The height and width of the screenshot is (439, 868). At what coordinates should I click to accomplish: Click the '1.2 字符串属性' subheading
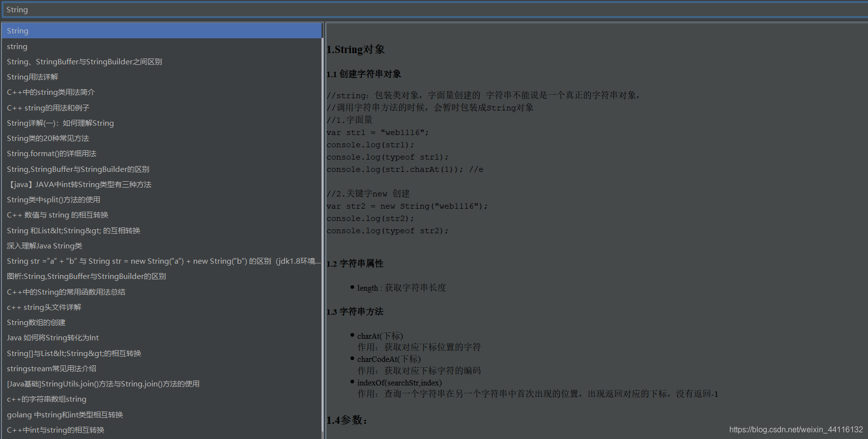point(355,264)
